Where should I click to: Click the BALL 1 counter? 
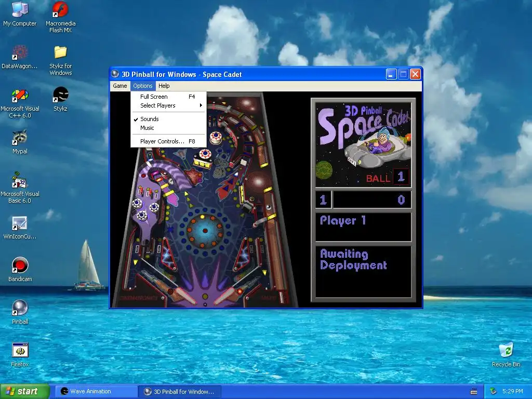point(388,177)
